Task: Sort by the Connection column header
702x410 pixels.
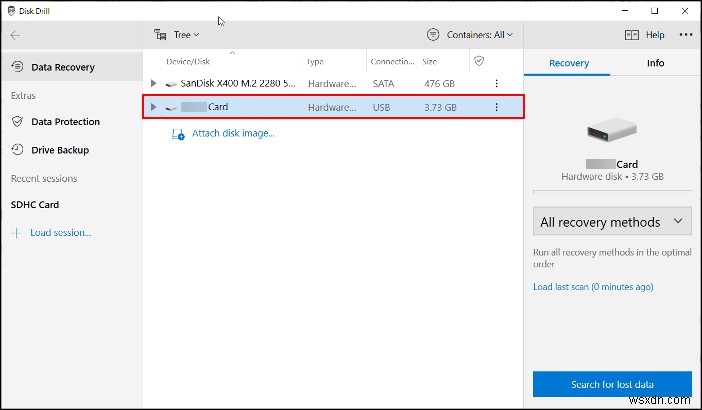Action: coord(392,62)
